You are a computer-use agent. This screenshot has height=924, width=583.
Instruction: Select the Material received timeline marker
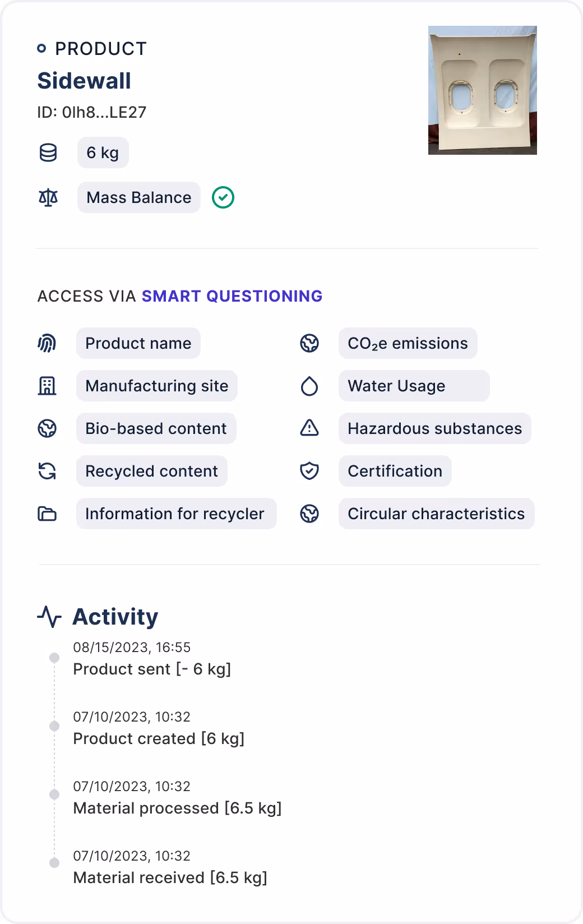54,863
